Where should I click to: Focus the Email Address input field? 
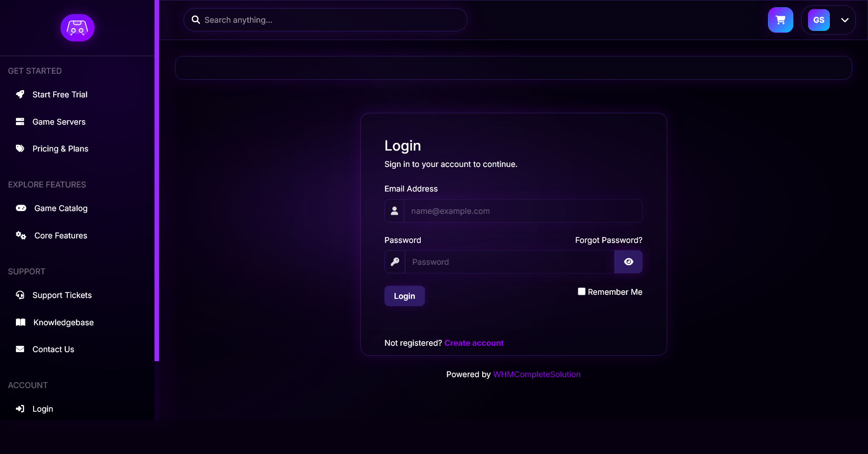pyautogui.click(x=523, y=211)
